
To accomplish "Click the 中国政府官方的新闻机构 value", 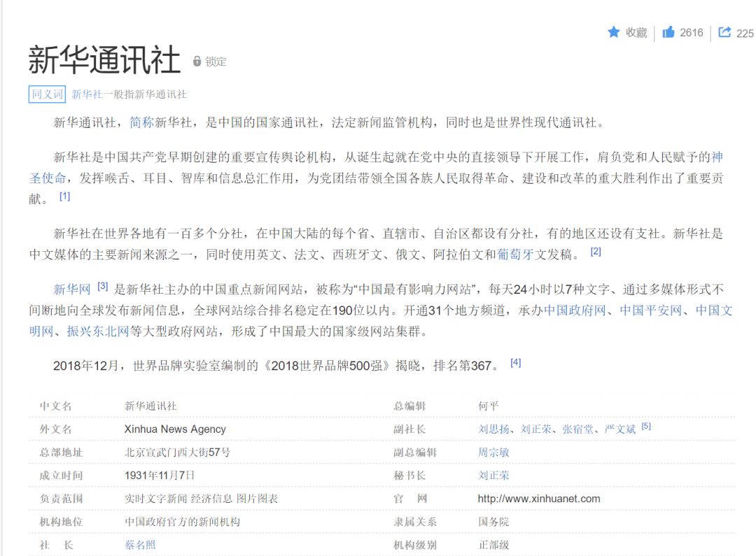I will click(x=182, y=522).
